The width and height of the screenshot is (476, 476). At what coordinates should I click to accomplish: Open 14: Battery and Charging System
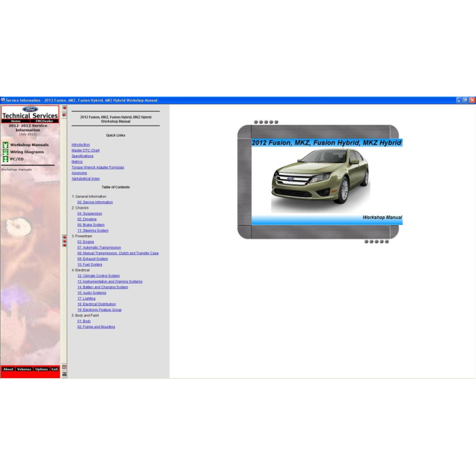103,287
